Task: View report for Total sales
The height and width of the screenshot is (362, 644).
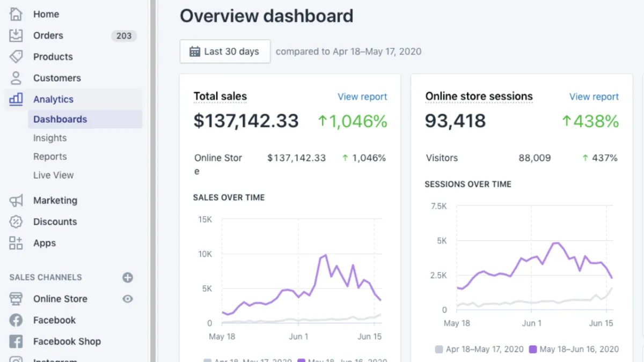Action: coord(362,97)
